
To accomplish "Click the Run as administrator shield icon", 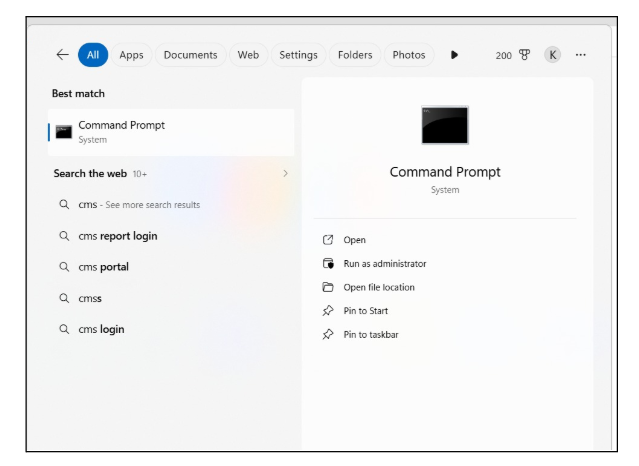I will coord(328,264).
